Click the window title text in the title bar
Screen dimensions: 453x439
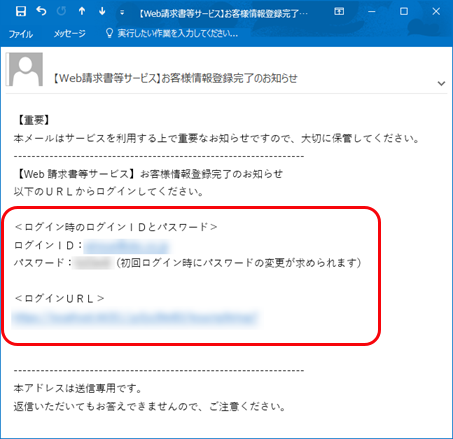point(223,13)
